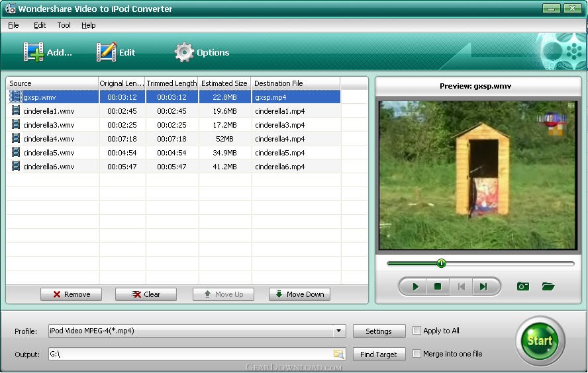Close the converter window
This screenshot has width=588, height=373.
[572, 8]
